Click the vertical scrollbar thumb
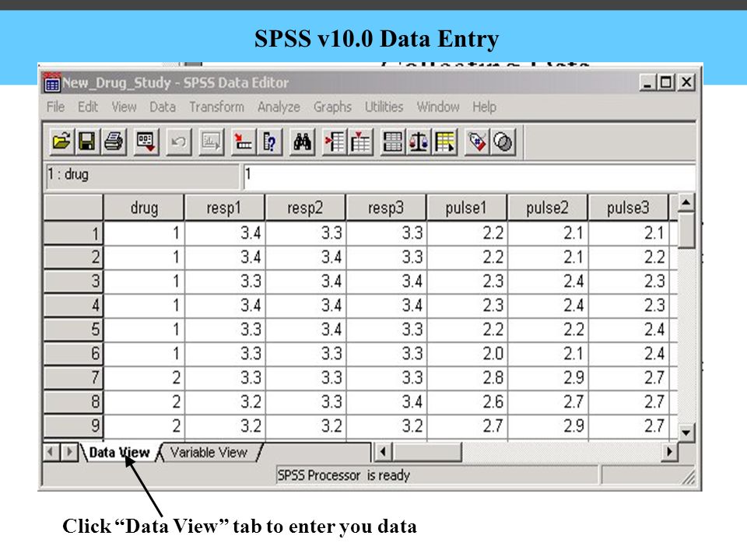 click(x=686, y=230)
